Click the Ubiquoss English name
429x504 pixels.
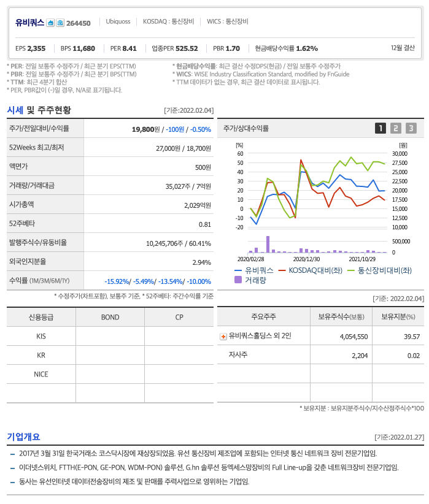[x=118, y=21]
